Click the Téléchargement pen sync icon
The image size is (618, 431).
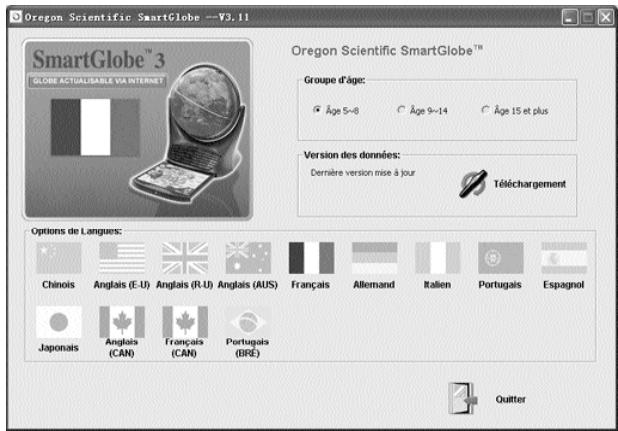pos(473,184)
